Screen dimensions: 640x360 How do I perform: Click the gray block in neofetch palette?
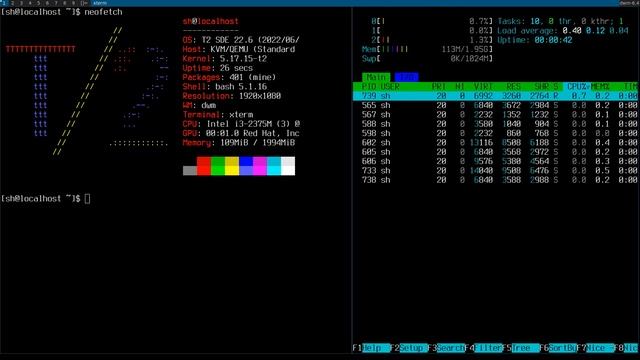coord(190,171)
